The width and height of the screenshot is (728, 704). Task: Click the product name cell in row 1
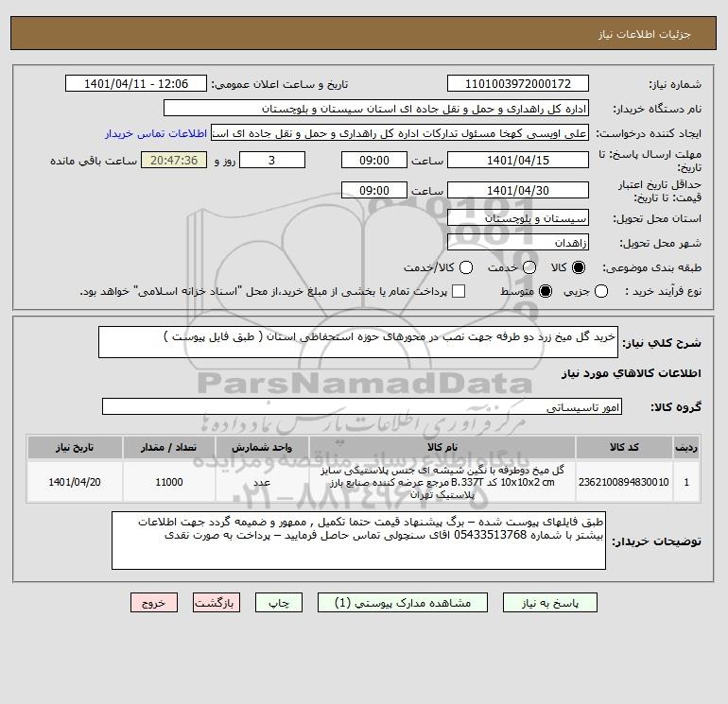click(442, 482)
